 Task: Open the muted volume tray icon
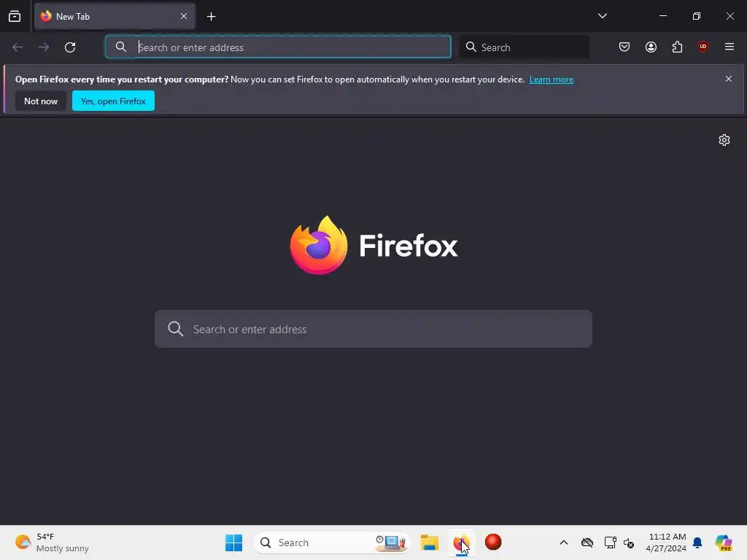coord(629,542)
